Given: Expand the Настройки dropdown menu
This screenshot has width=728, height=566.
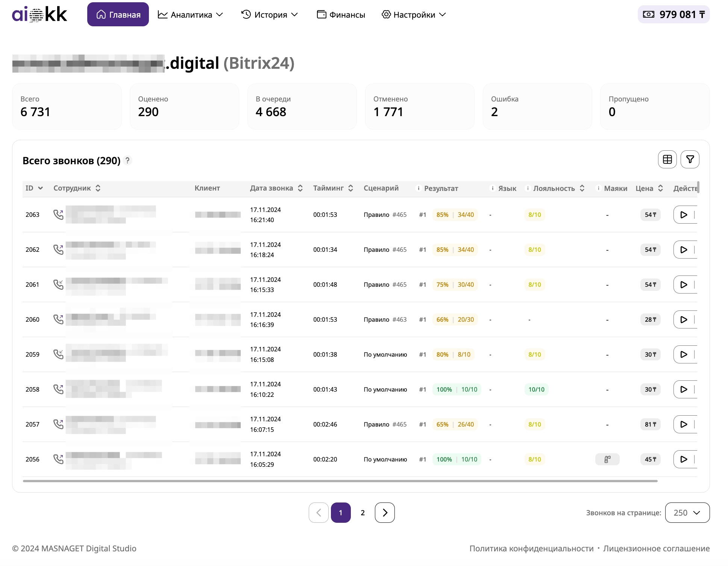Looking at the screenshot, I should point(414,15).
